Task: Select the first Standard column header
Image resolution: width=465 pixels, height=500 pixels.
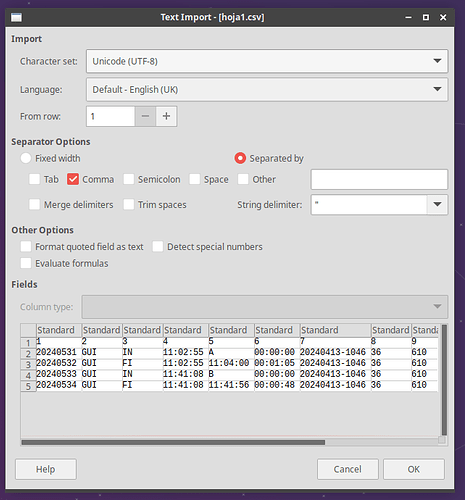Action: click(x=59, y=330)
